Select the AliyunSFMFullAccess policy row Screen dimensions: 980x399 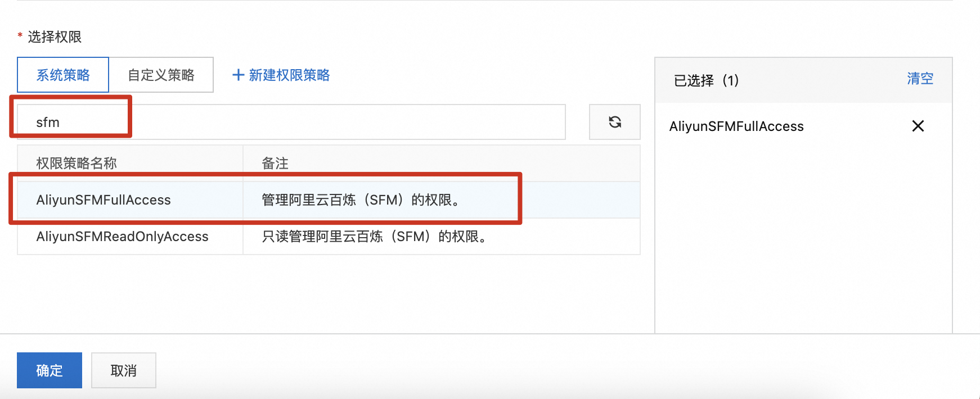click(x=329, y=199)
